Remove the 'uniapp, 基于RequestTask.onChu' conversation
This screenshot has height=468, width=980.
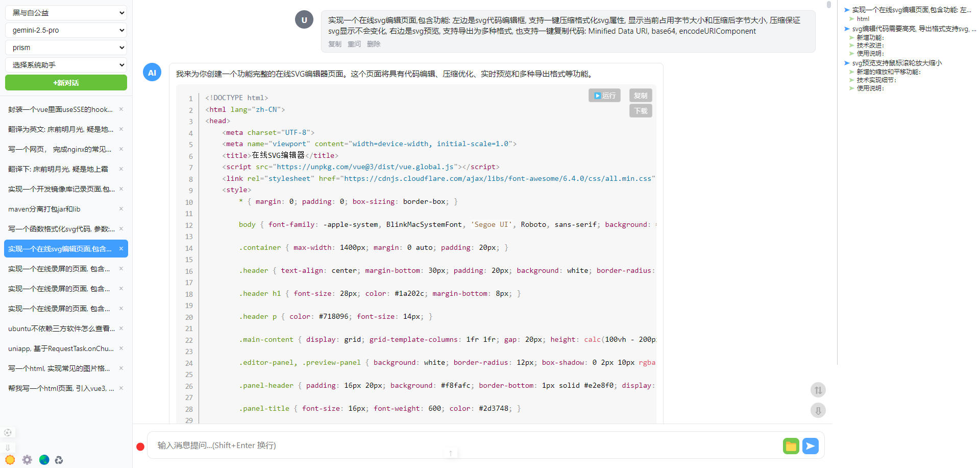121,348
